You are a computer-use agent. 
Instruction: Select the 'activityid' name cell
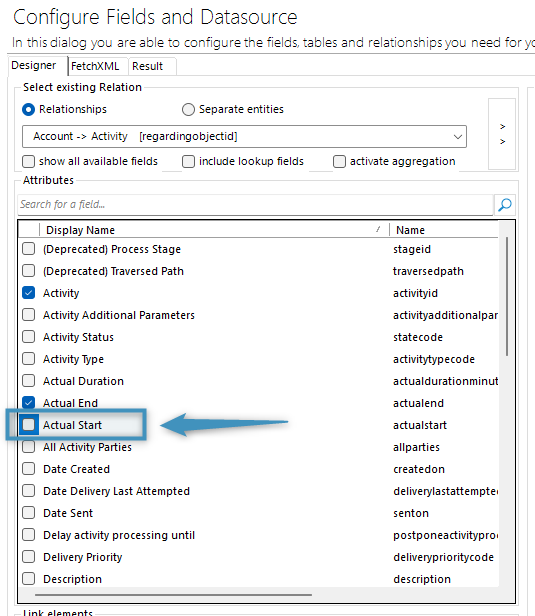point(415,293)
